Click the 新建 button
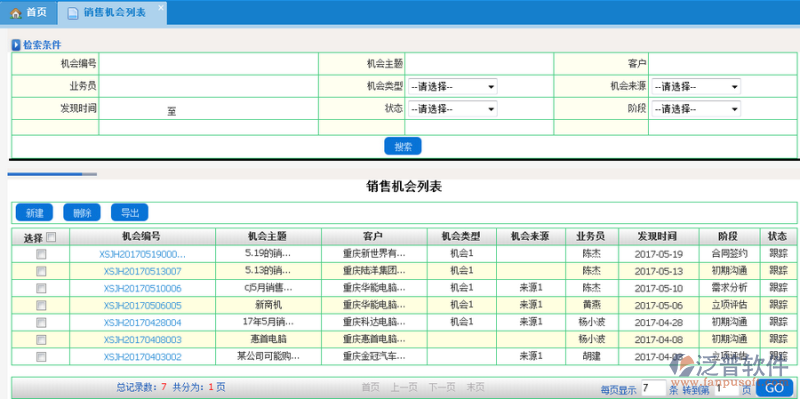 tap(34, 213)
